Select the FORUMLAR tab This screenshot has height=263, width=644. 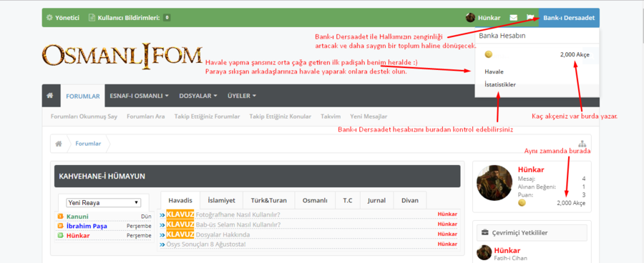(x=83, y=96)
